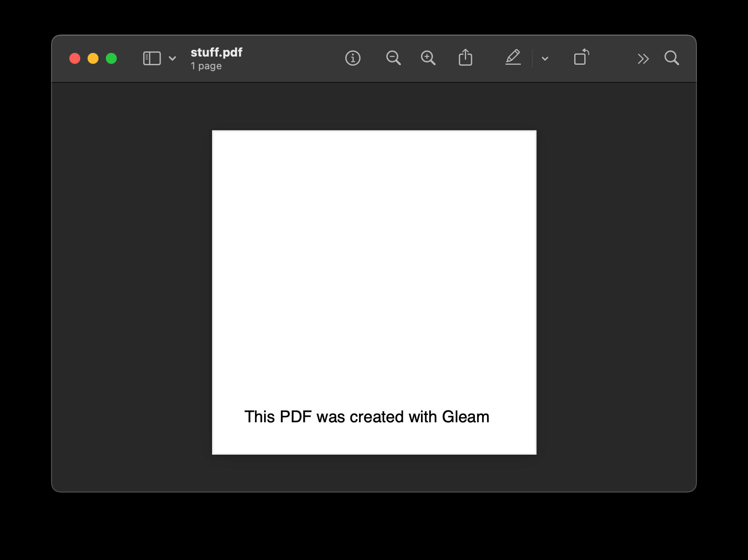Open the document info inspector
Image resolution: width=748 pixels, height=560 pixels.
(x=353, y=58)
